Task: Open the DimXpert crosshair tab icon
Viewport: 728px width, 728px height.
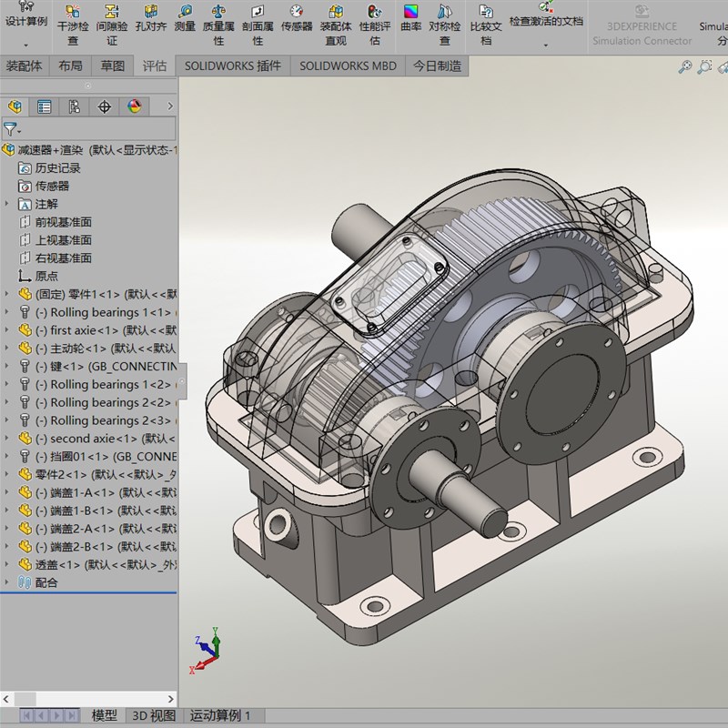Action: (105, 107)
